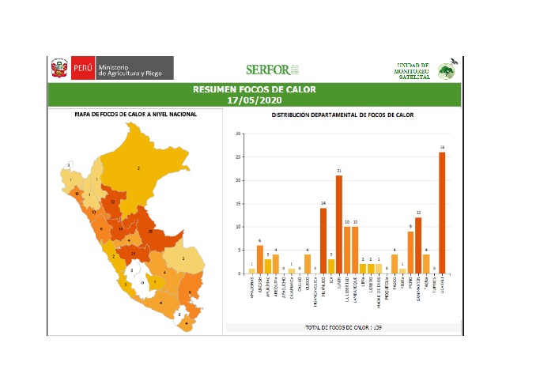555x392 pixels.
Task: Click the tallest Ucayali bar in chart
Action: pos(442,213)
